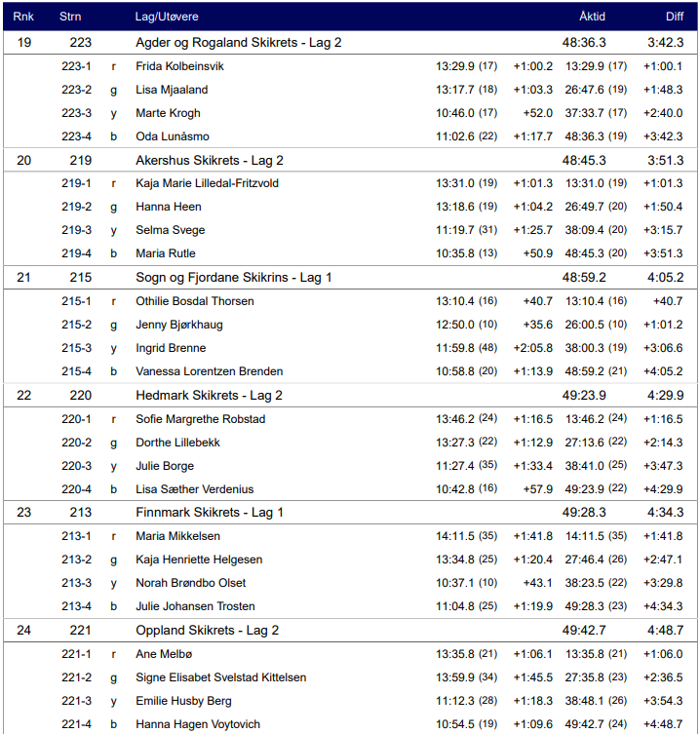
Task: Select team Akershus Skikrets - Lag 2
Action: pos(209,160)
